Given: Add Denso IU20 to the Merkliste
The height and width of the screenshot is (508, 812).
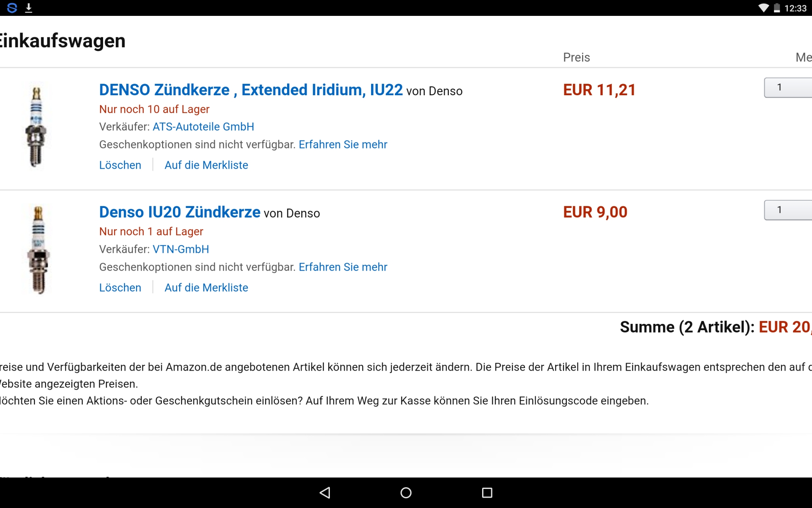Looking at the screenshot, I should (206, 288).
